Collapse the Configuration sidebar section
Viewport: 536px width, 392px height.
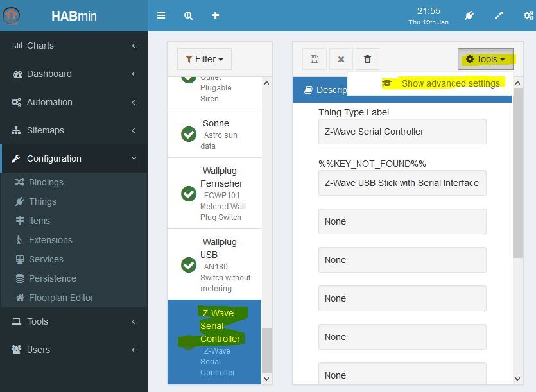(74, 158)
